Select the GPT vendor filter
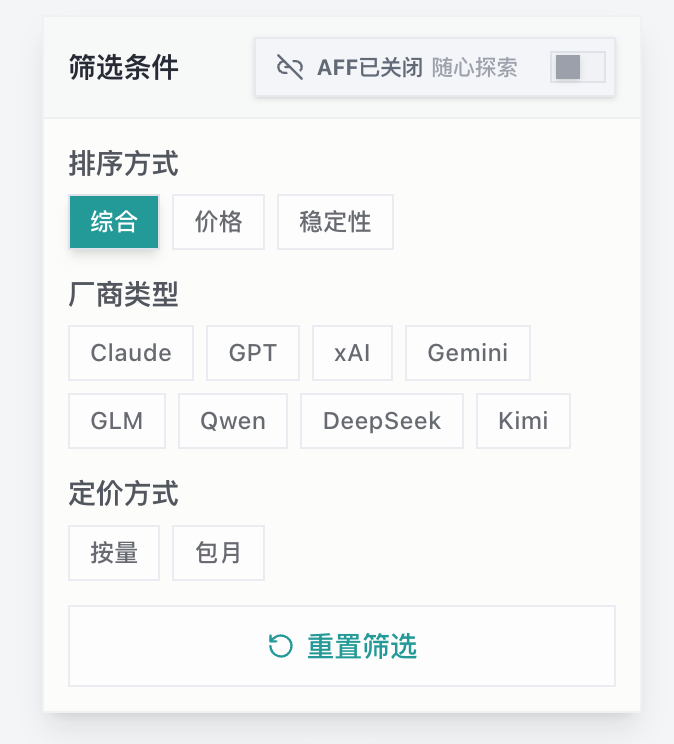This screenshot has height=744, width=674. click(x=253, y=353)
